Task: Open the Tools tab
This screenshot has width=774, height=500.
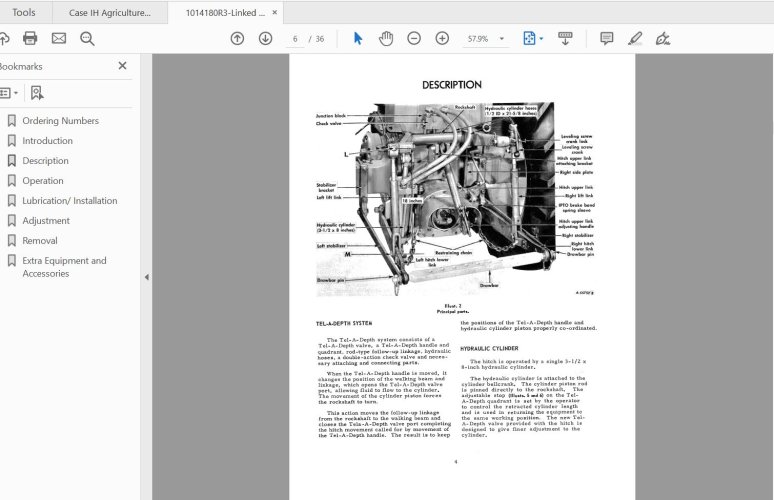Action: [24, 12]
